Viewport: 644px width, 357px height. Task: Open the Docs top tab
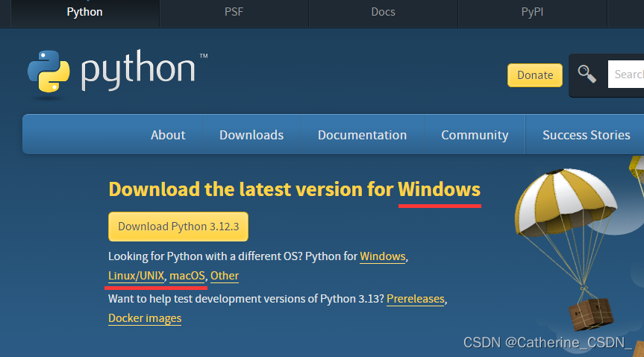[x=383, y=13]
